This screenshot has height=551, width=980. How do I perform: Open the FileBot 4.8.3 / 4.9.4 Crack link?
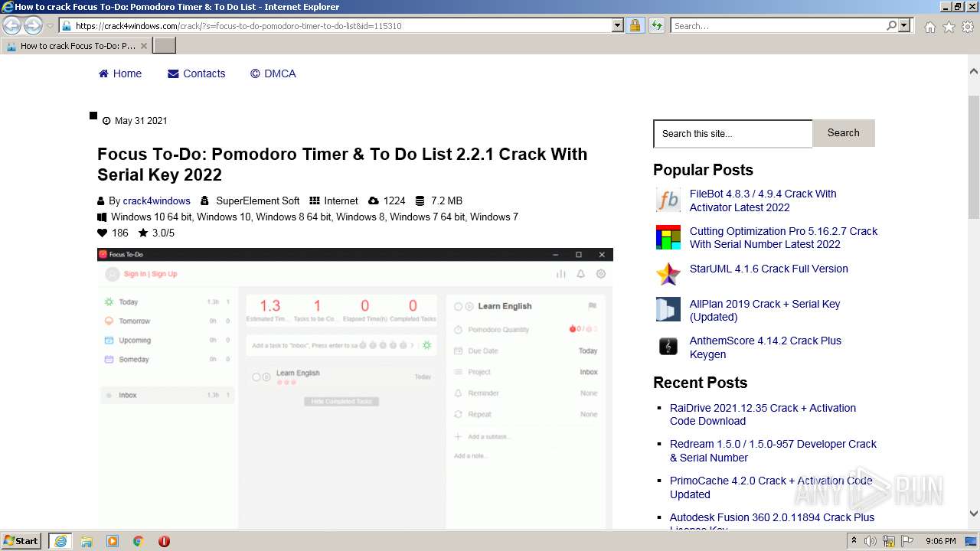click(x=763, y=201)
